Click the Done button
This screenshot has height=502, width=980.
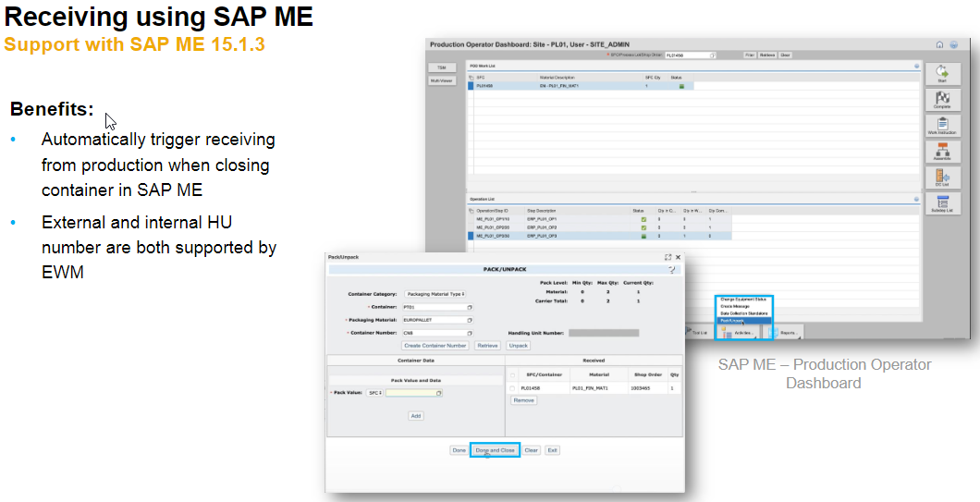459,450
